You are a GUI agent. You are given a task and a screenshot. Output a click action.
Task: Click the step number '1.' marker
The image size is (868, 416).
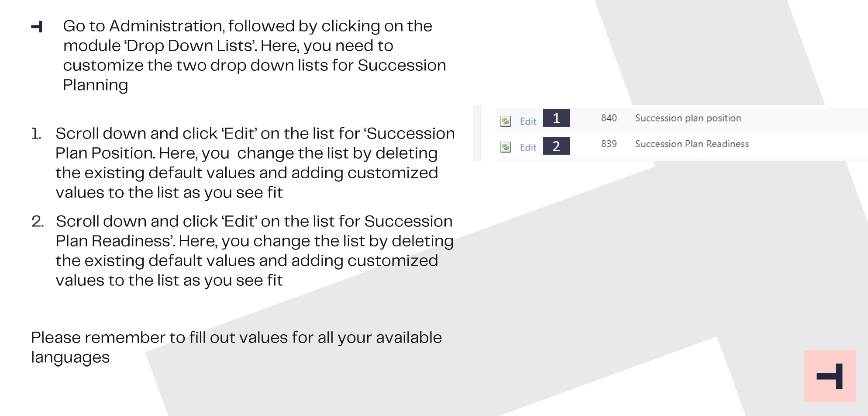pyautogui.click(x=36, y=133)
